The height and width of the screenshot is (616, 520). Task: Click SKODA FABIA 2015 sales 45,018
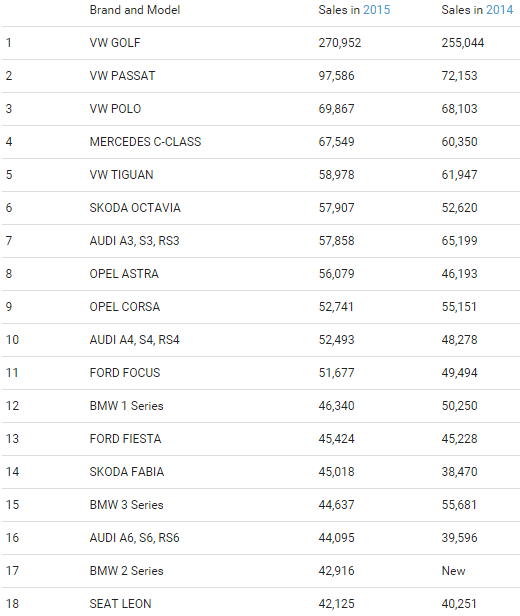point(336,472)
